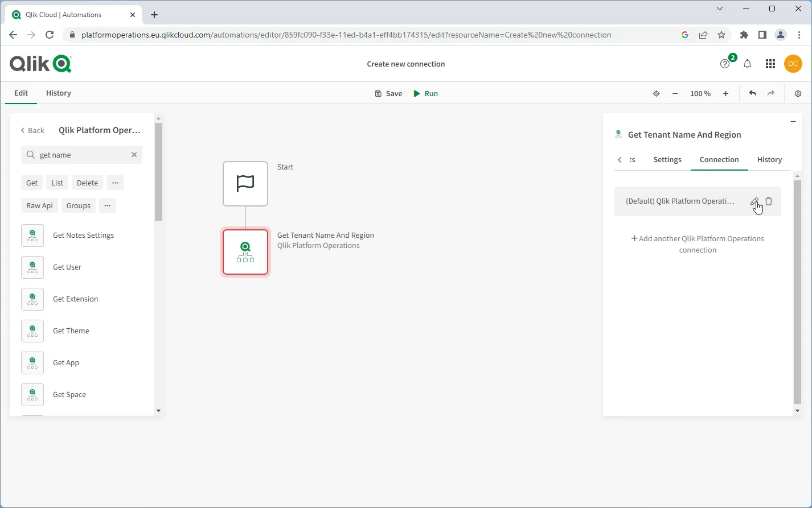
Task: Add another Qlik Platform Operations connection
Action: point(698,244)
